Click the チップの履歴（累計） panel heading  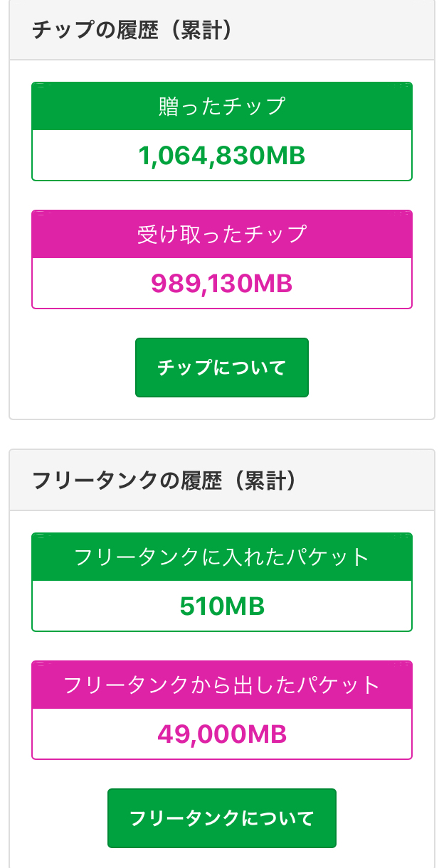point(132,31)
